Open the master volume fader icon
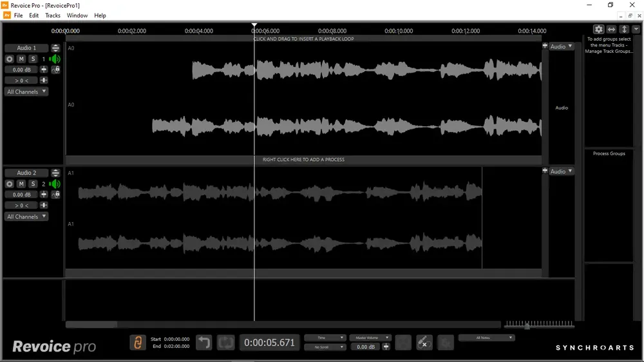644x362 pixels. point(386,347)
